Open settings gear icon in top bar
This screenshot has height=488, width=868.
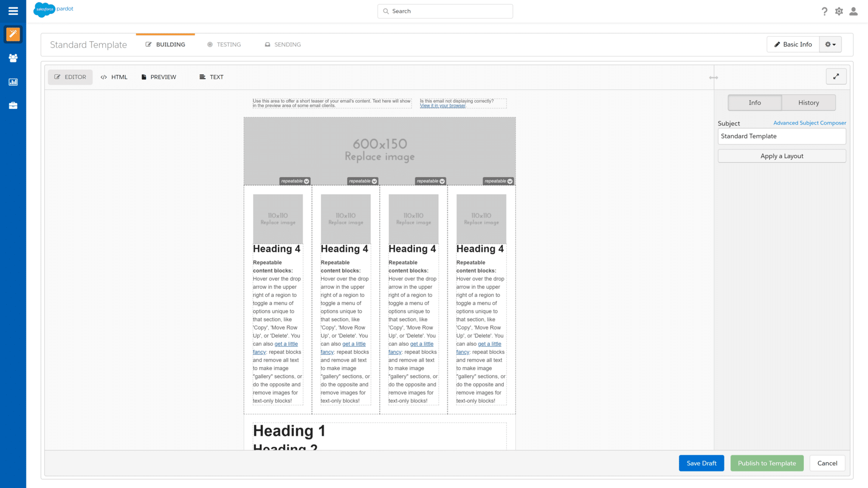(x=839, y=11)
